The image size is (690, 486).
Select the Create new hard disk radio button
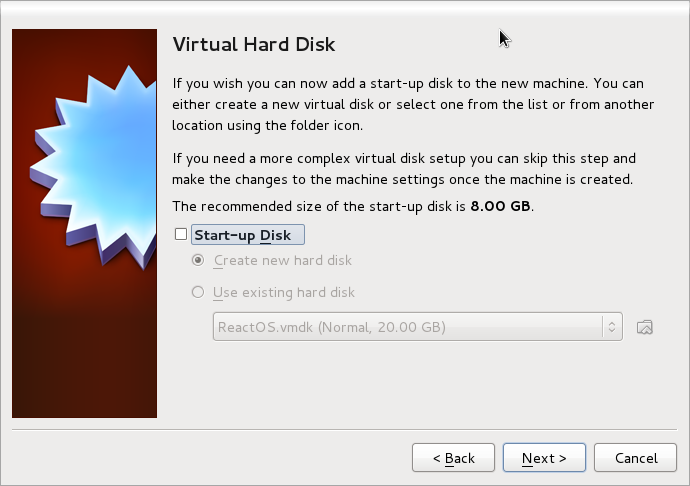click(198, 260)
